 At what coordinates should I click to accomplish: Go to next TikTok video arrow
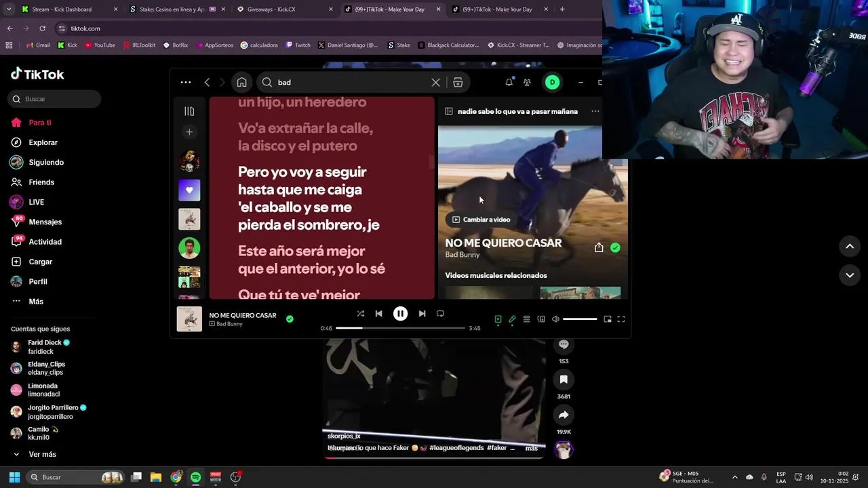(x=850, y=275)
